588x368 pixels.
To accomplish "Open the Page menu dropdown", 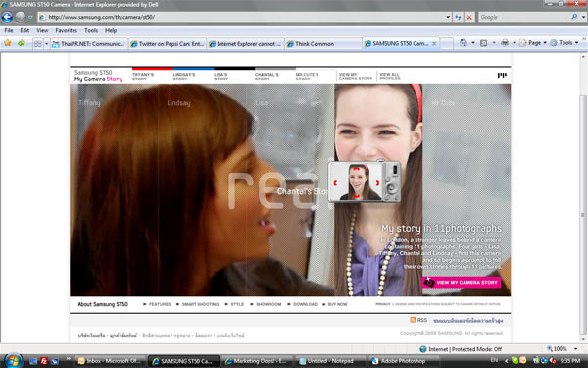I will (x=533, y=43).
